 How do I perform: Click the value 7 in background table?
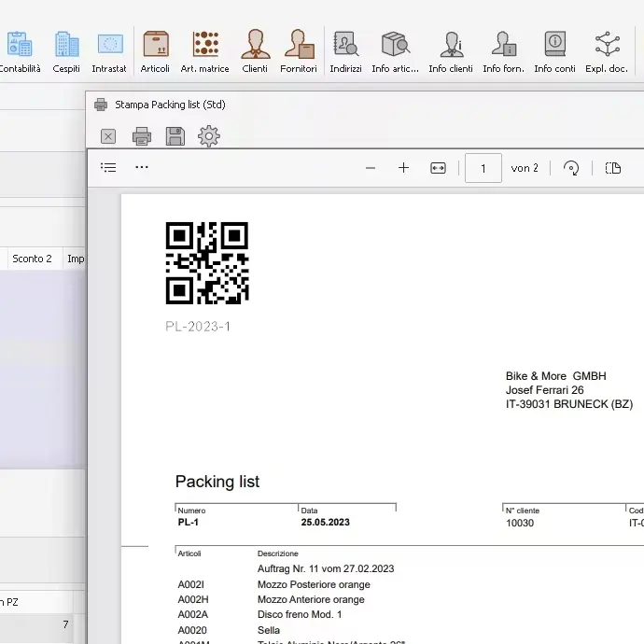click(x=65, y=624)
